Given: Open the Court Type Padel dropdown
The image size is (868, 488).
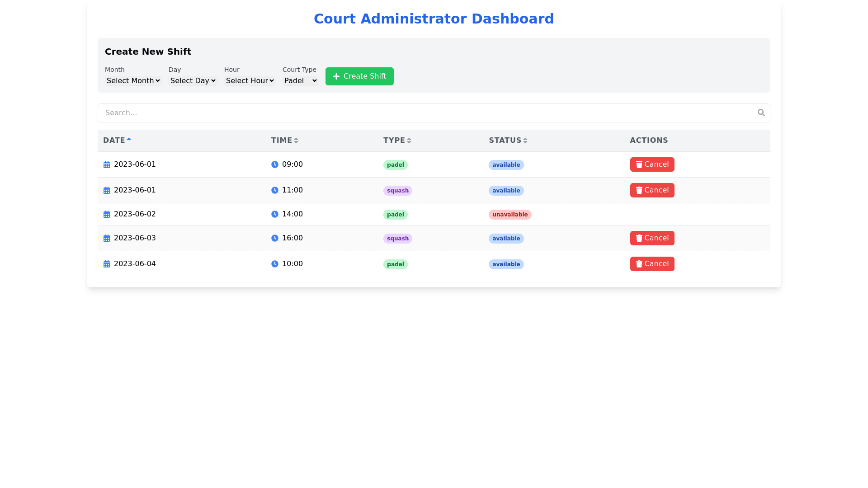Looking at the screenshot, I should (x=300, y=80).
